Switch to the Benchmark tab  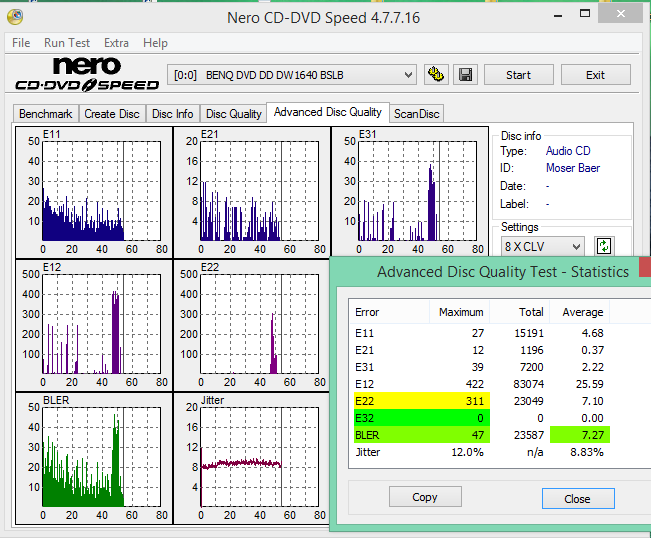[46, 114]
